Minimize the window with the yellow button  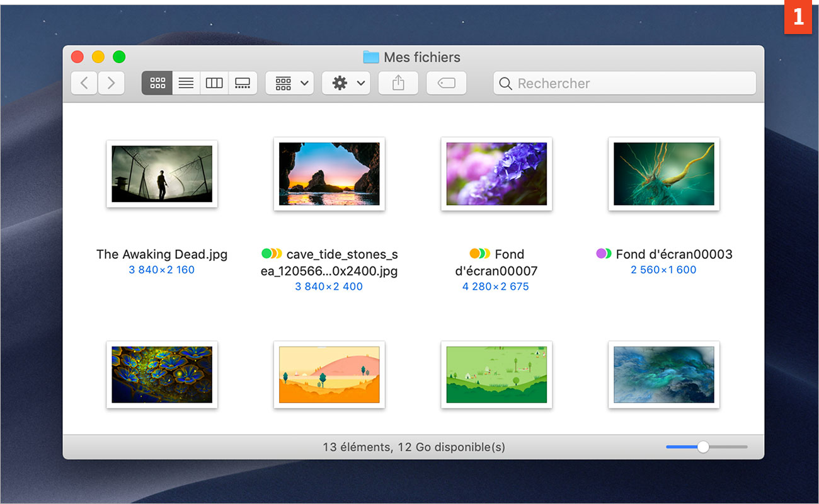[98, 57]
